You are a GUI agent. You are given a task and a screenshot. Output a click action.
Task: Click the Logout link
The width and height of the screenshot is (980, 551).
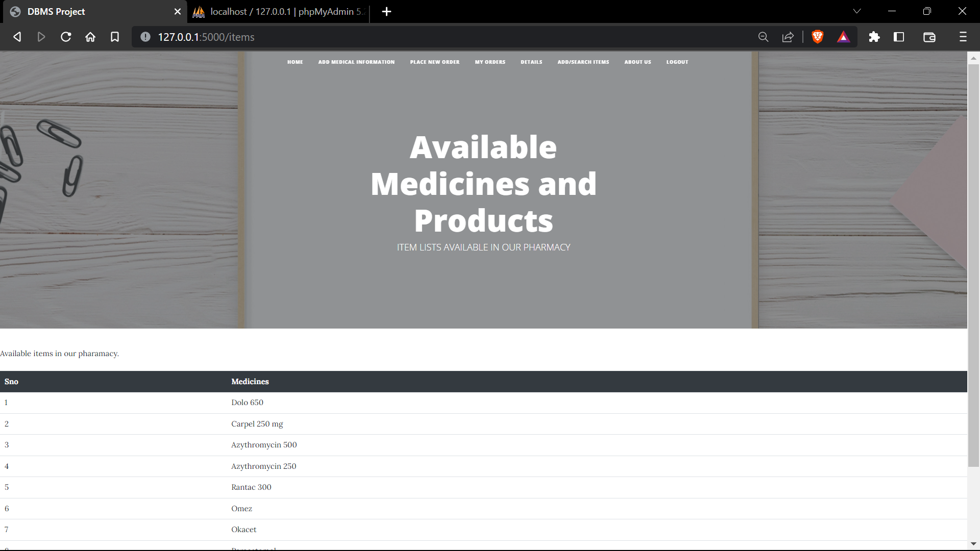tap(677, 62)
